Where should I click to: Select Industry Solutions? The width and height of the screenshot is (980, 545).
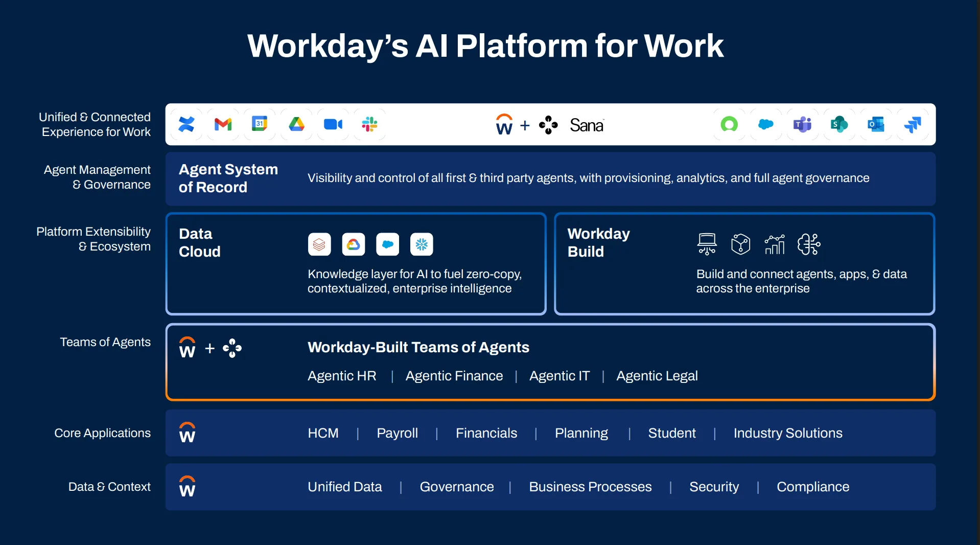pyautogui.click(x=788, y=433)
